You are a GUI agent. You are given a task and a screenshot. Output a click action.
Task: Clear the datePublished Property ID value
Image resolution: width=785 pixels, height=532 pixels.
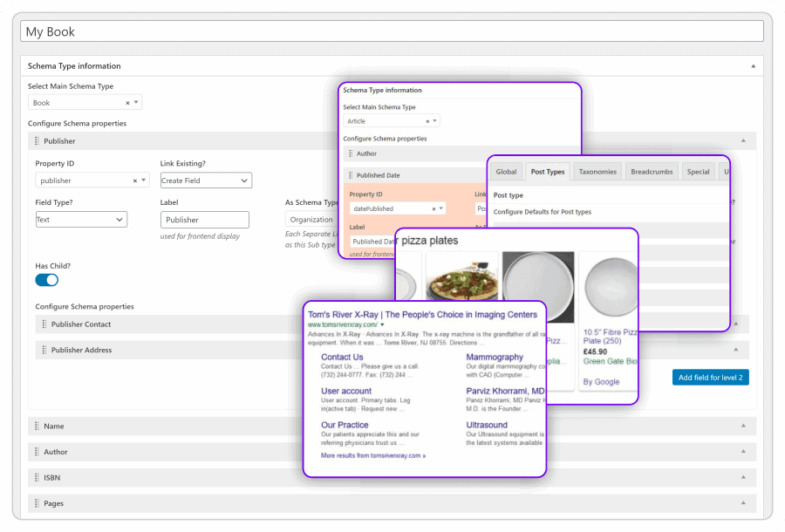433,208
